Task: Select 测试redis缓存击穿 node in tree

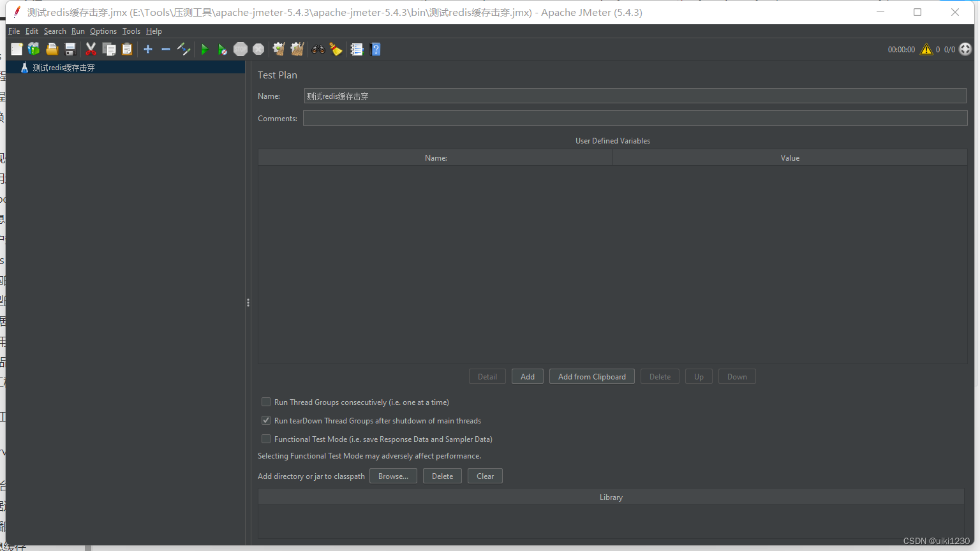Action: (64, 68)
